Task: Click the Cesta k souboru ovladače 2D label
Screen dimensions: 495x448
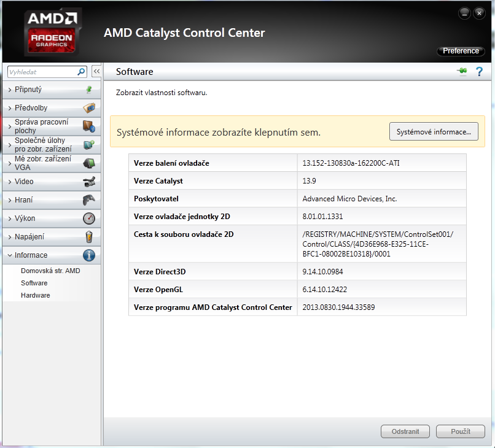Action: pyautogui.click(x=184, y=234)
